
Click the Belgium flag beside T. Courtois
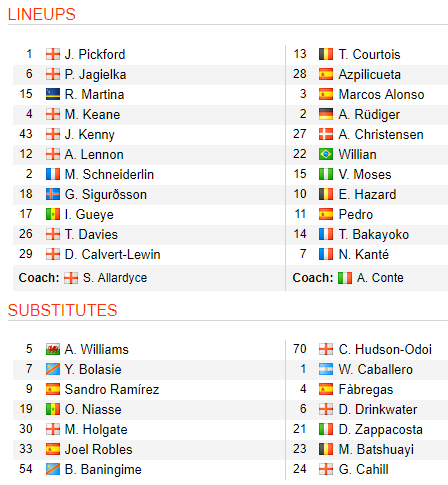click(326, 54)
